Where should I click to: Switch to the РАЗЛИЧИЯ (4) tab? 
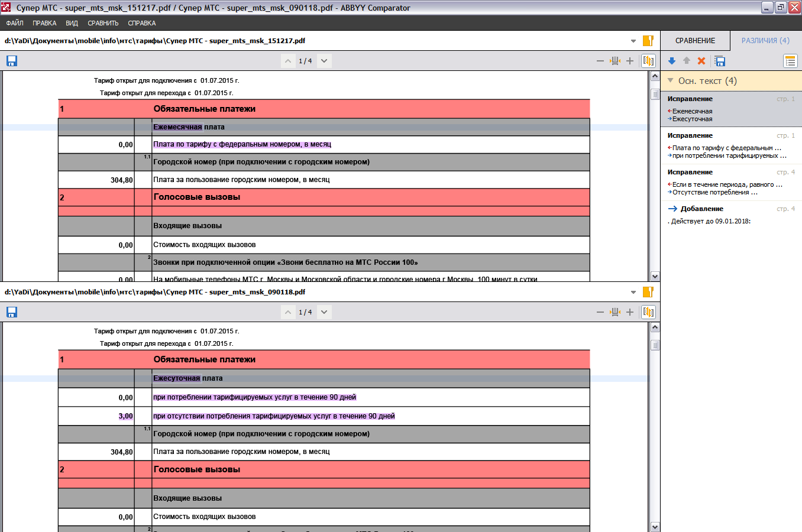click(765, 41)
